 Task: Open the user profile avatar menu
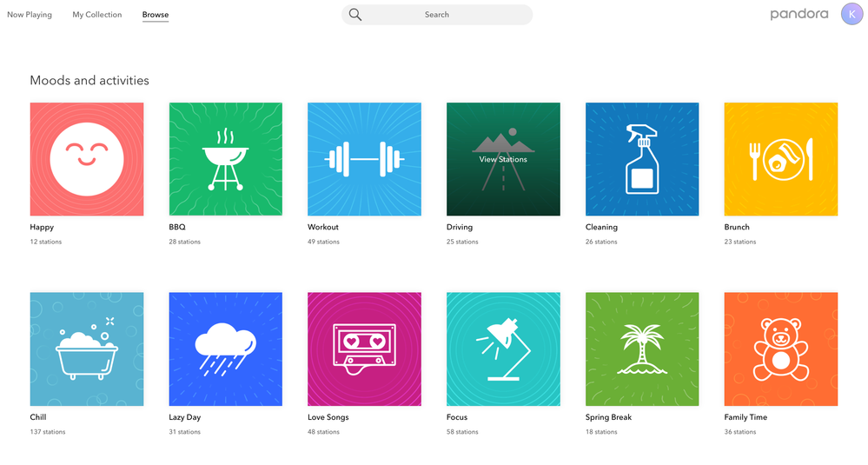pos(851,15)
